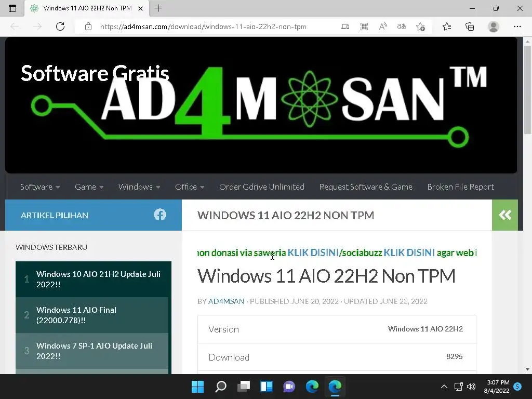
Task: Open the Facebook icon in Artikel Pilihan
Action: (160, 215)
